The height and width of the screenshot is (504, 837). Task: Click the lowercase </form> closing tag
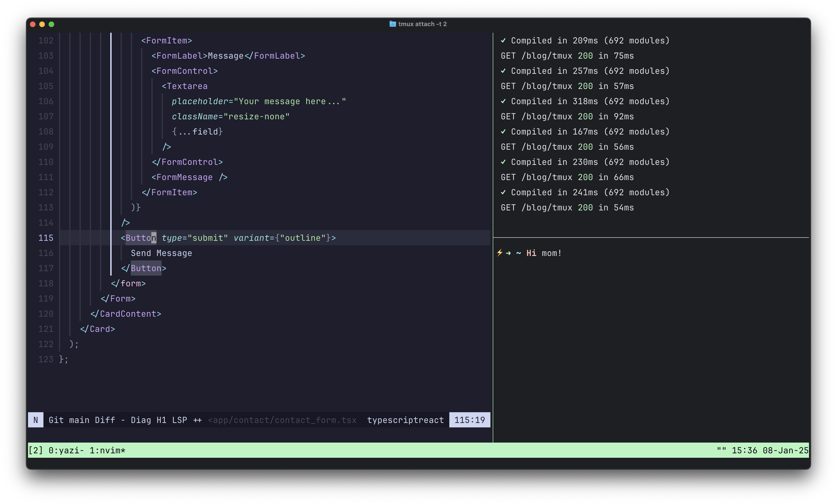tap(128, 283)
